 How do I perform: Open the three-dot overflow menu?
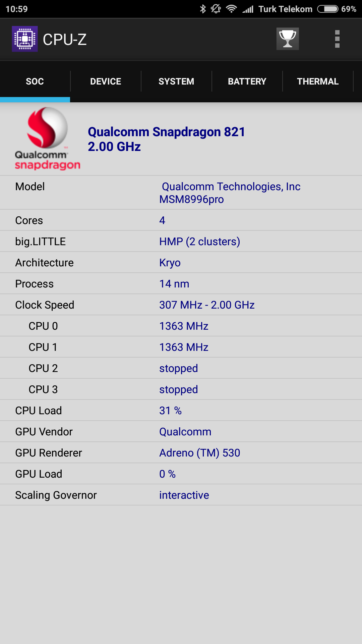[337, 39]
